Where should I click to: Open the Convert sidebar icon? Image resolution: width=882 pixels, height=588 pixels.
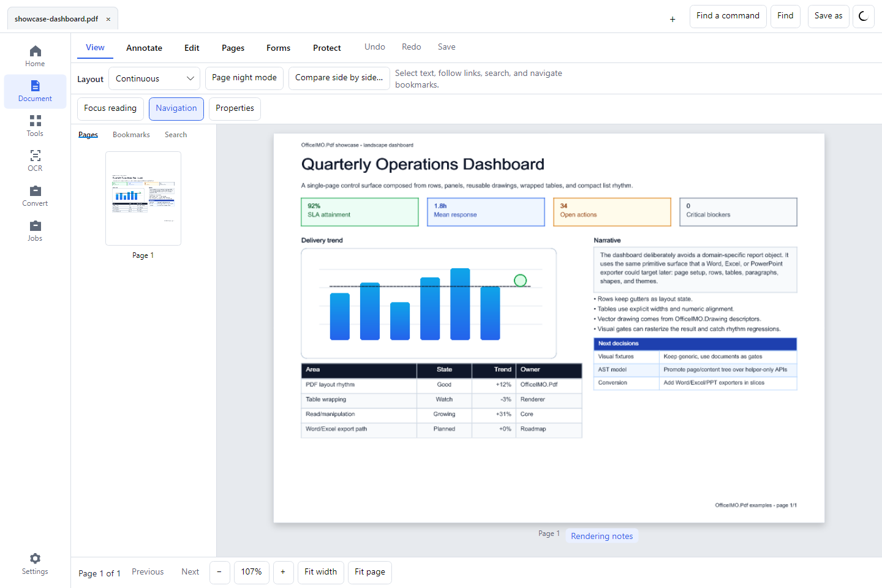point(36,190)
